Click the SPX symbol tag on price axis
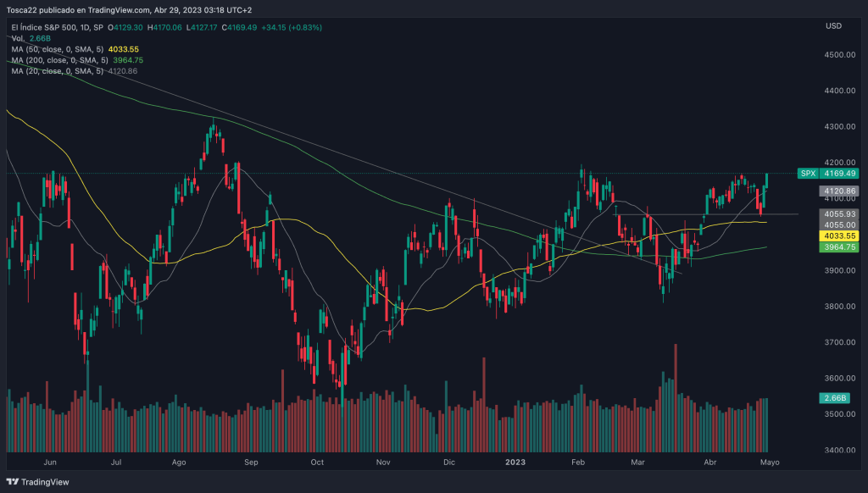 (x=807, y=173)
